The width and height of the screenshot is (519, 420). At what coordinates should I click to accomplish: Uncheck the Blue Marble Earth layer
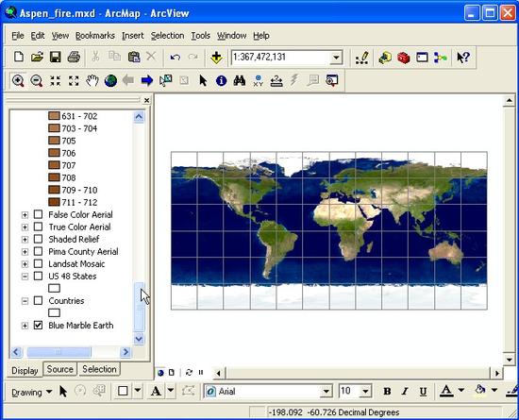click(39, 326)
